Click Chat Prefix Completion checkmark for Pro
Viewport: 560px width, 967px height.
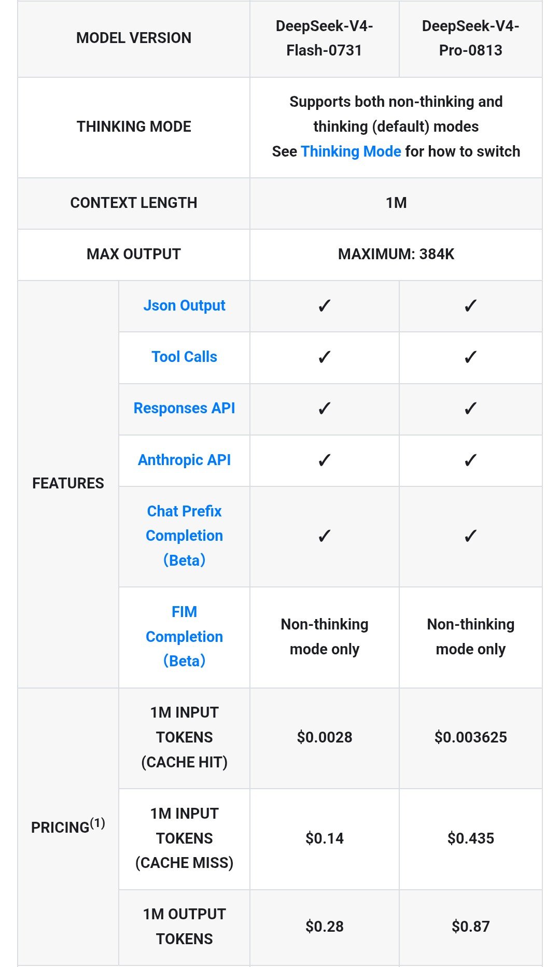471,536
